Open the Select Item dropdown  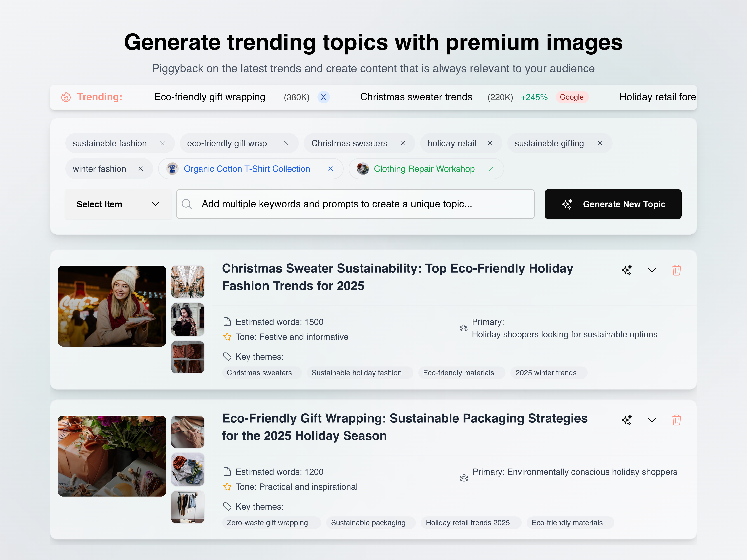coord(118,204)
